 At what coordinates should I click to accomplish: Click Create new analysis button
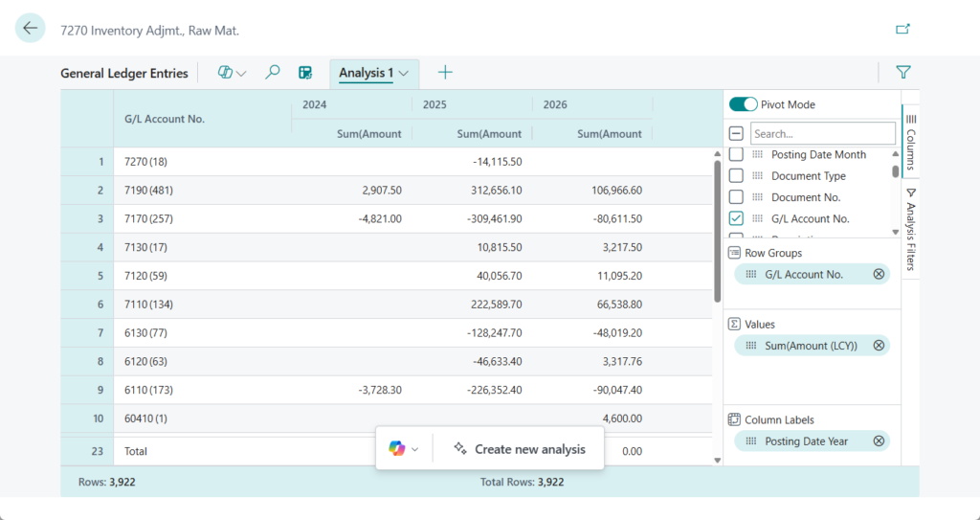[x=519, y=449]
